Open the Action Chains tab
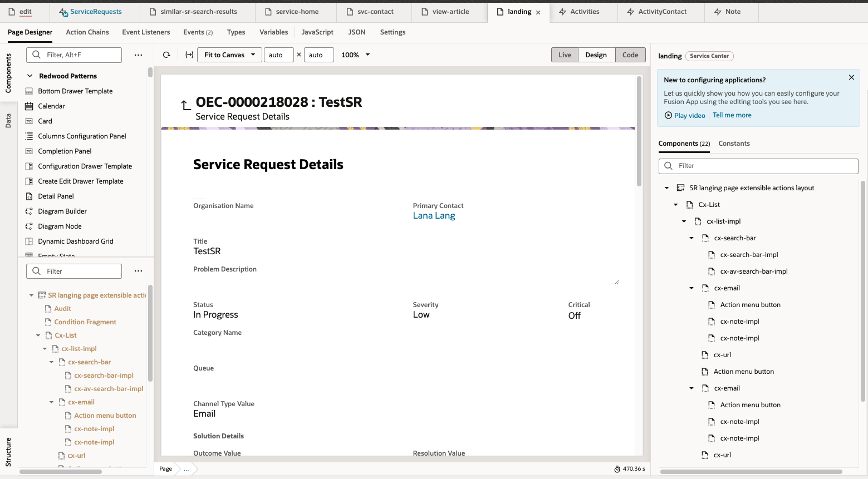The image size is (868, 479). 87,32
